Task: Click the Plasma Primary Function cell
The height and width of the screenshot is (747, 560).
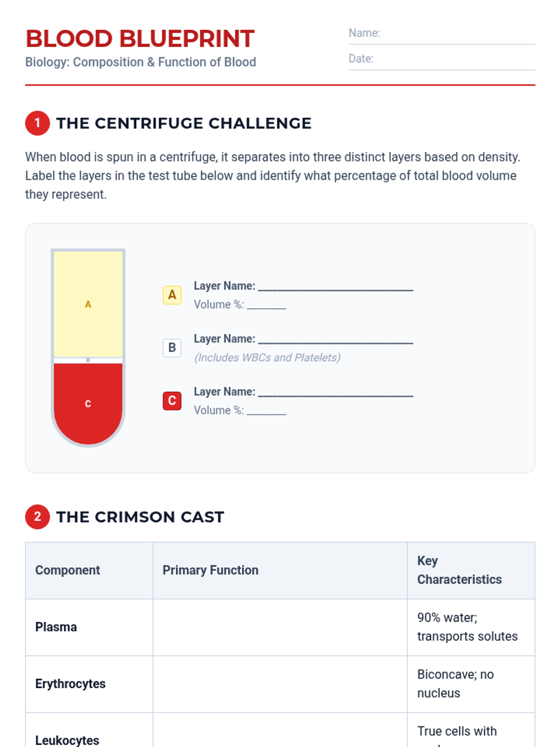Action: click(280, 627)
